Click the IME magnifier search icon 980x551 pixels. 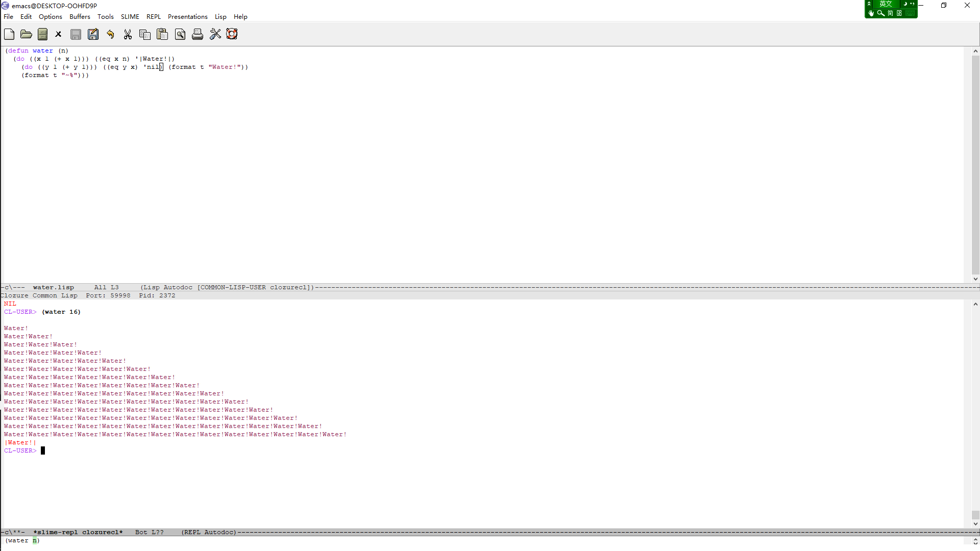pyautogui.click(x=880, y=13)
